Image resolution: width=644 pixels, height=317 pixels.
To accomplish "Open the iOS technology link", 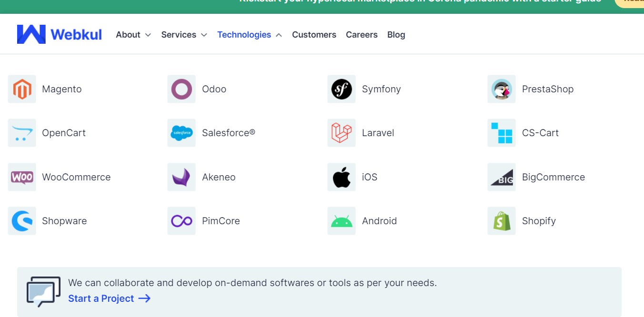I will click(x=370, y=177).
